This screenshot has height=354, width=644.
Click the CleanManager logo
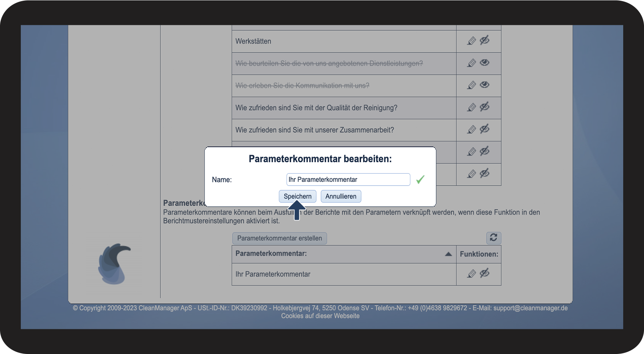114,264
